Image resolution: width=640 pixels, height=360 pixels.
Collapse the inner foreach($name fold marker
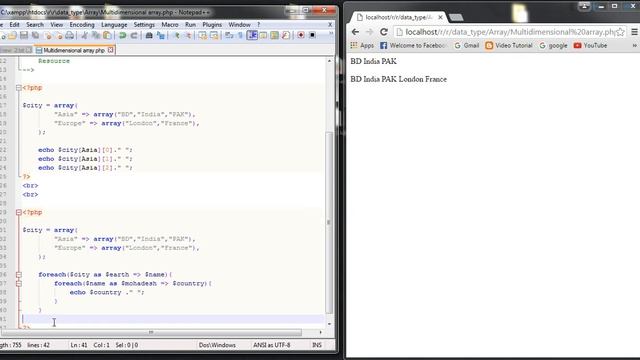tap(18, 284)
